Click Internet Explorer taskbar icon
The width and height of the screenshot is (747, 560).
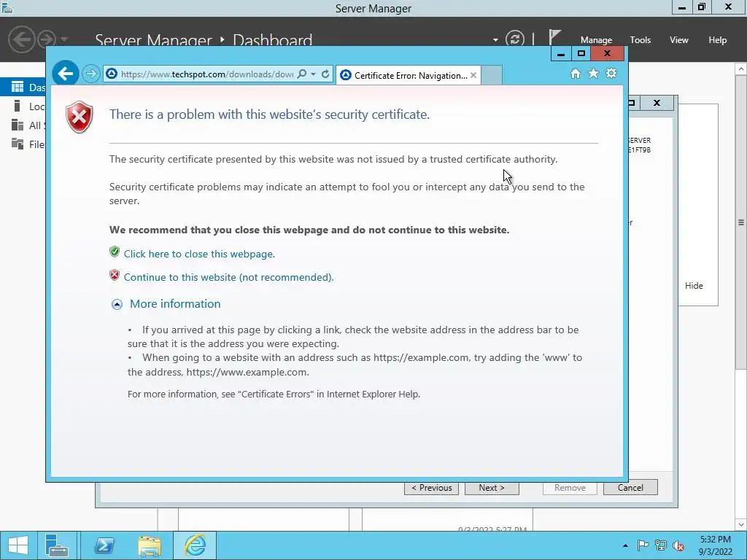(x=195, y=545)
